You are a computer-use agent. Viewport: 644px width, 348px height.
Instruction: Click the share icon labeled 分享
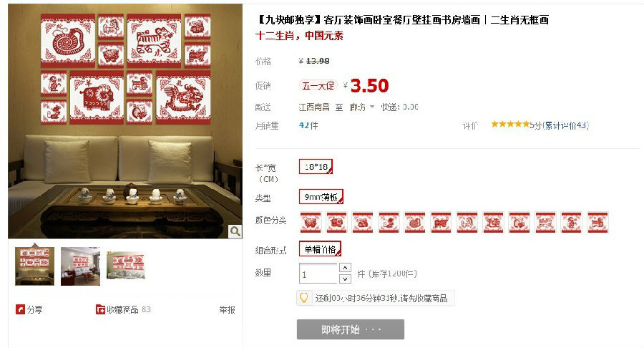click(20, 309)
